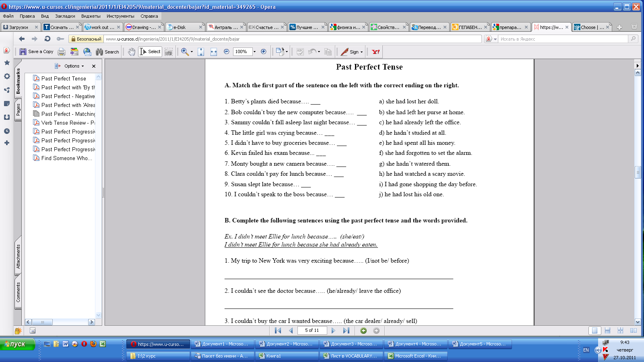Select single page layout view
The height and width of the screenshot is (362, 644).
[x=594, y=331]
